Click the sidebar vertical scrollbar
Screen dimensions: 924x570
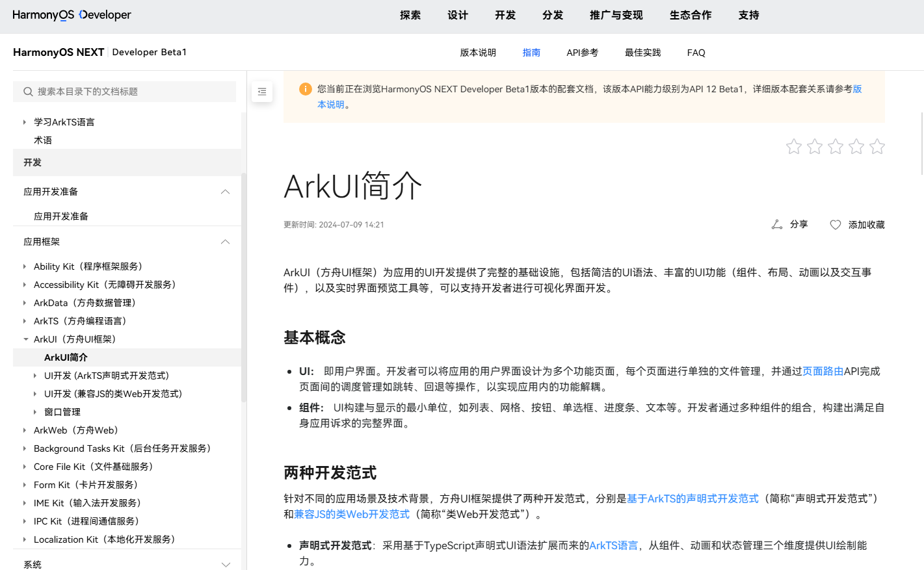[x=244, y=286]
